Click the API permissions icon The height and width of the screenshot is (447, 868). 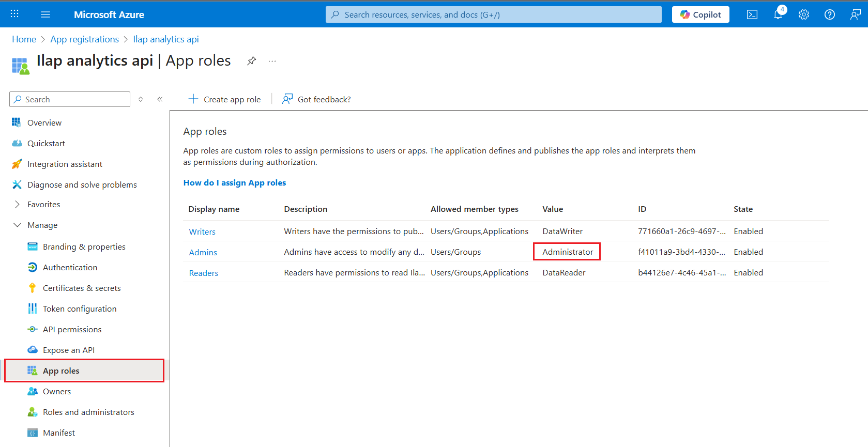coord(33,329)
